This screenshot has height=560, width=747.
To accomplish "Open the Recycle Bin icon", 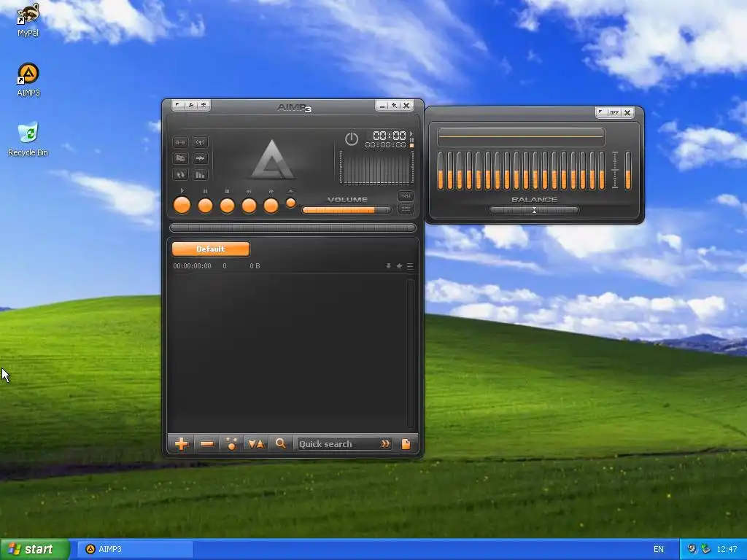I will [x=28, y=139].
